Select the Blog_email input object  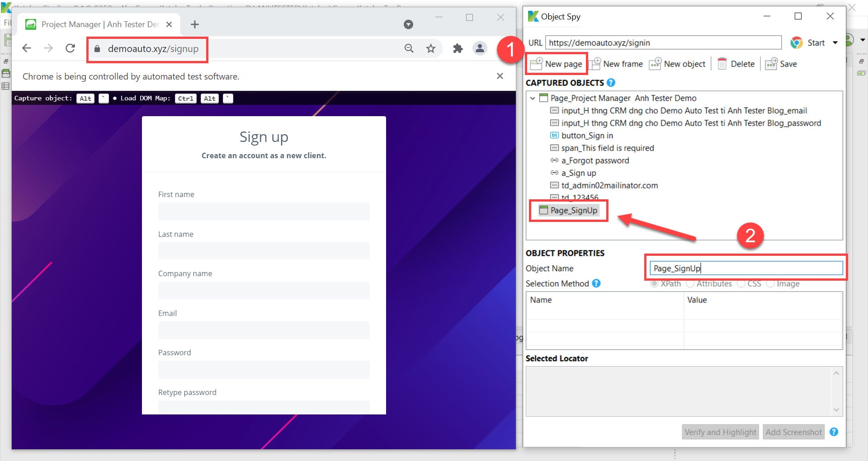(x=679, y=111)
